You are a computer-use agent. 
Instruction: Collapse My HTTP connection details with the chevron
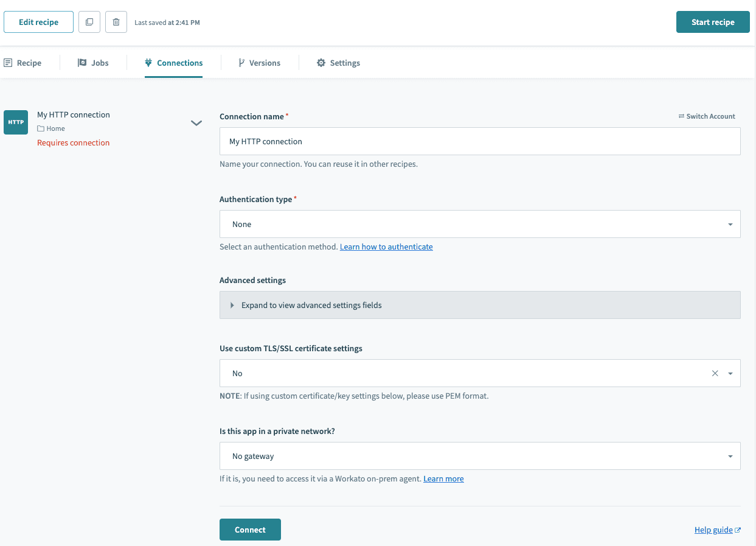(x=196, y=122)
